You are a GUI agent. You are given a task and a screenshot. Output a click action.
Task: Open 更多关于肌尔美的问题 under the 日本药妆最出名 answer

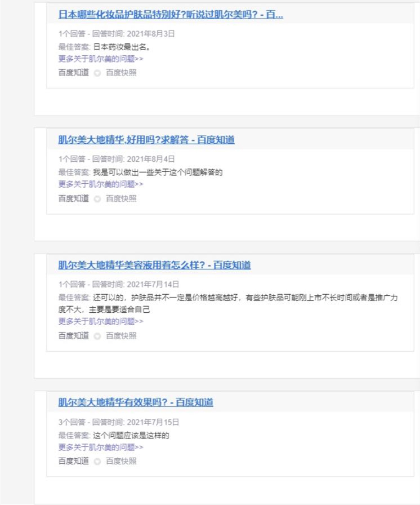point(101,59)
